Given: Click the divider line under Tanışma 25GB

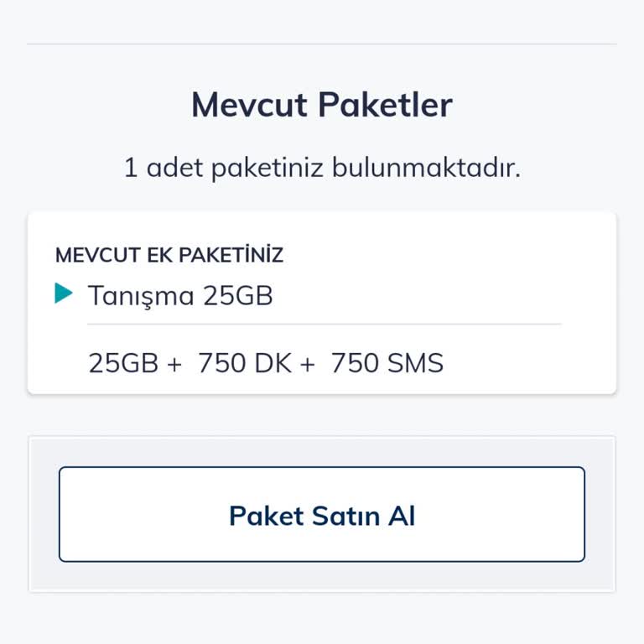Looking at the screenshot, I should pos(324,324).
